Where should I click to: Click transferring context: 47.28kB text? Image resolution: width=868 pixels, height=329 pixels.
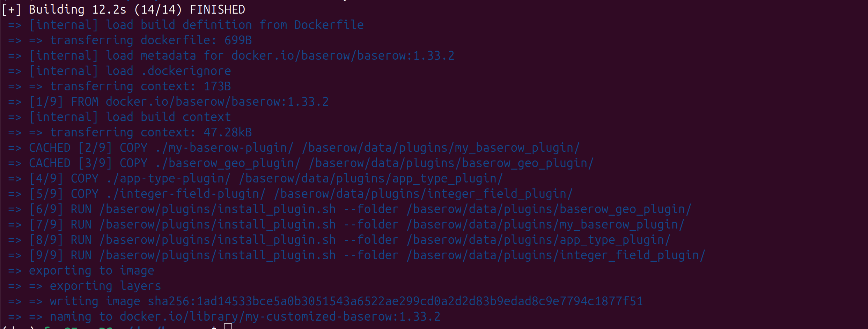point(151,132)
